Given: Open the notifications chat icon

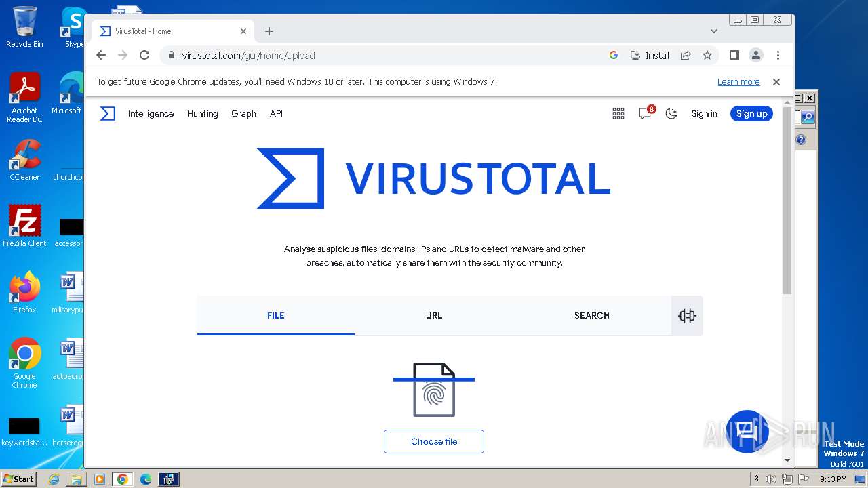Looking at the screenshot, I should pyautogui.click(x=645, y=114).
